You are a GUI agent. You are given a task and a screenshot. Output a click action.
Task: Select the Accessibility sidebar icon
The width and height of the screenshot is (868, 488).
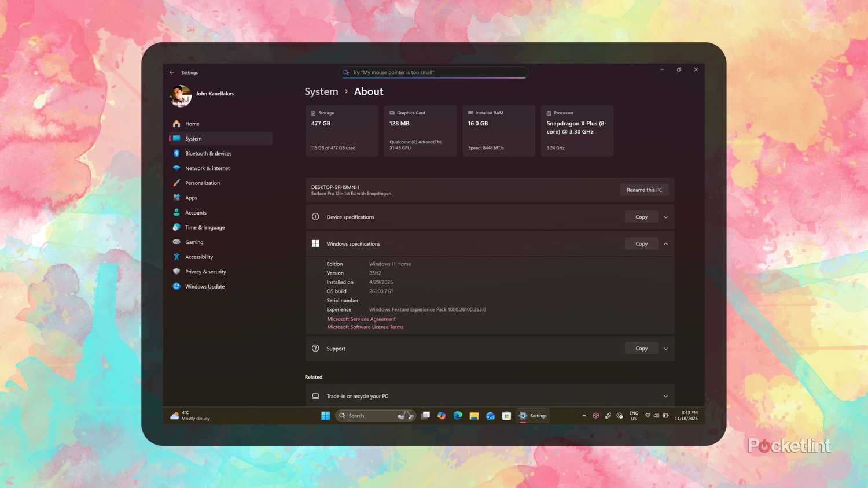pyautogui.click(x=176, y=257)
